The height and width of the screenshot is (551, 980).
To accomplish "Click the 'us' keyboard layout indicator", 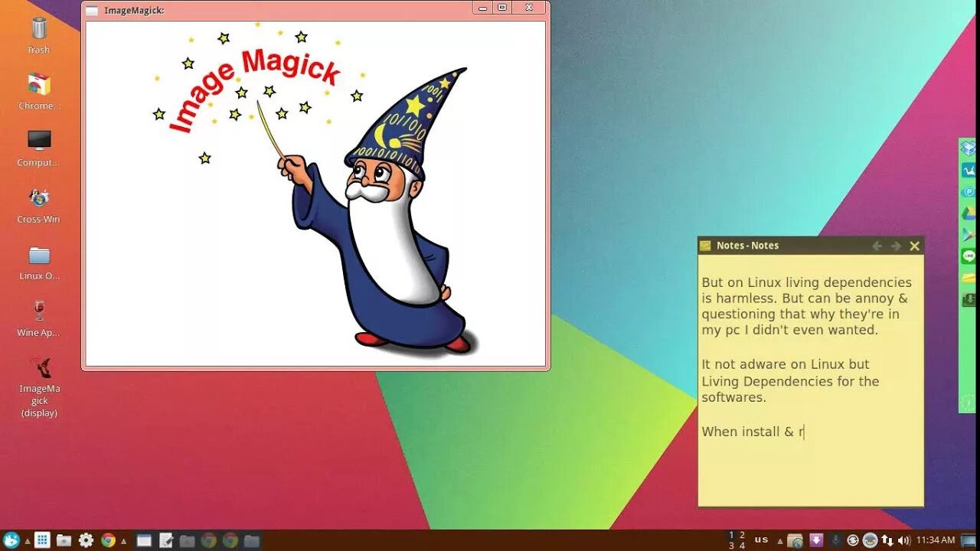I will click(762, 540).
